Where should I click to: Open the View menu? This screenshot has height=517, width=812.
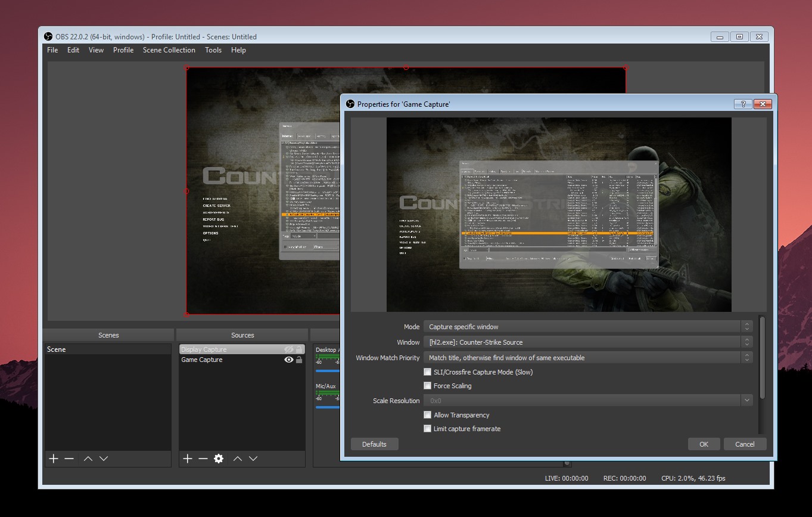pos(96,50)
